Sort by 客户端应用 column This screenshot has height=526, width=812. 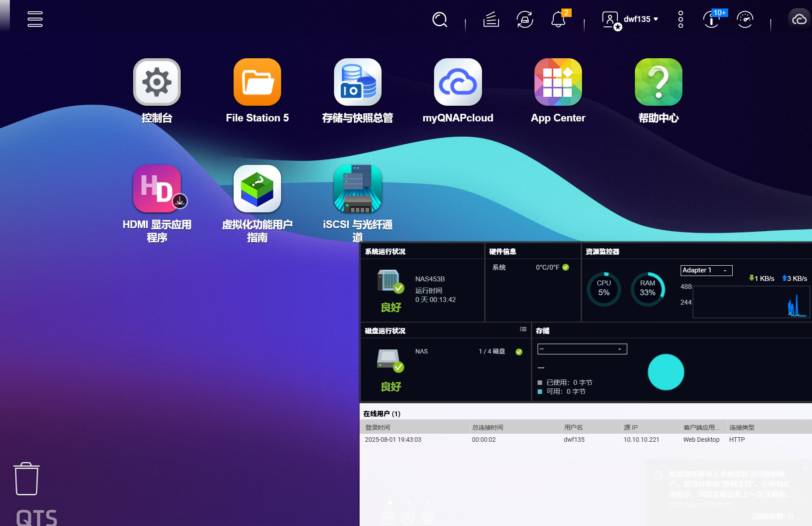(703, 427)
